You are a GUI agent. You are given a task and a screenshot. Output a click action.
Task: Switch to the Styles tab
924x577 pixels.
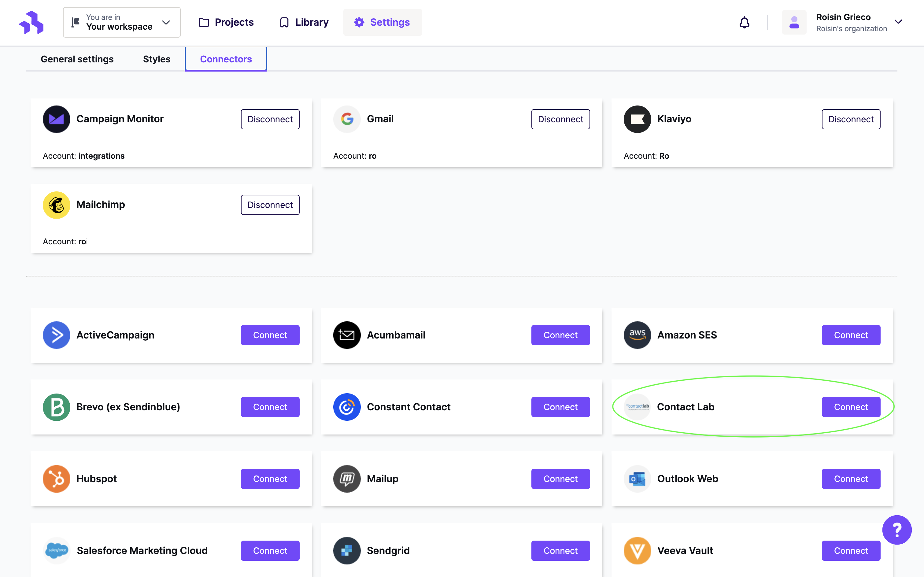(157, 59)
